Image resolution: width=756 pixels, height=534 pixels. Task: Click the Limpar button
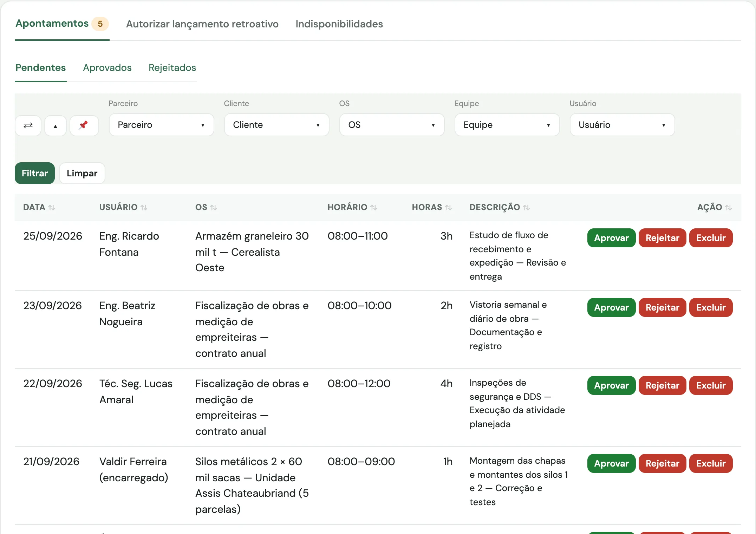82,173
